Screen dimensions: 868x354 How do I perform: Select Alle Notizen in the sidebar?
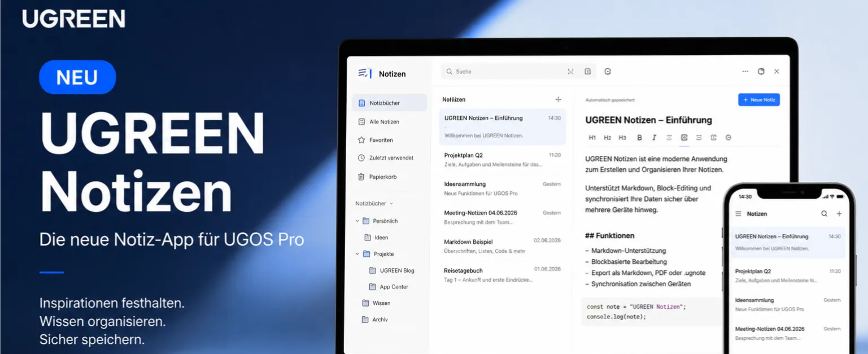(x=389, y=121)
